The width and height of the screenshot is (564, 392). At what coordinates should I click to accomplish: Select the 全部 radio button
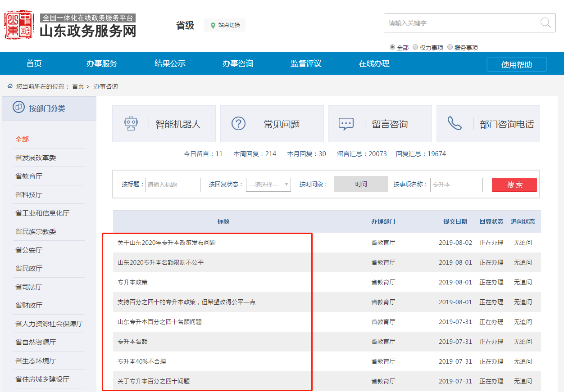coord(392,47)
